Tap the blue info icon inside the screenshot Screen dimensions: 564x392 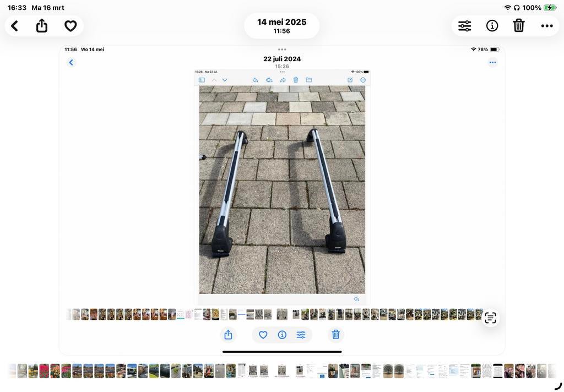282,335
